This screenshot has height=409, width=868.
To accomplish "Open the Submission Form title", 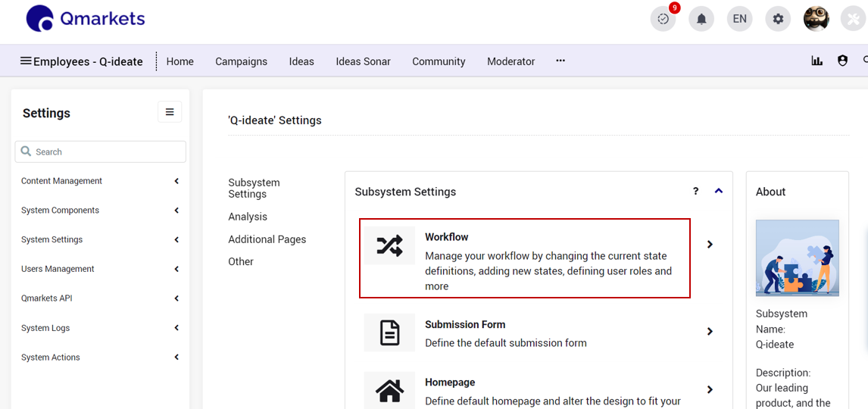I will point(465,324).
